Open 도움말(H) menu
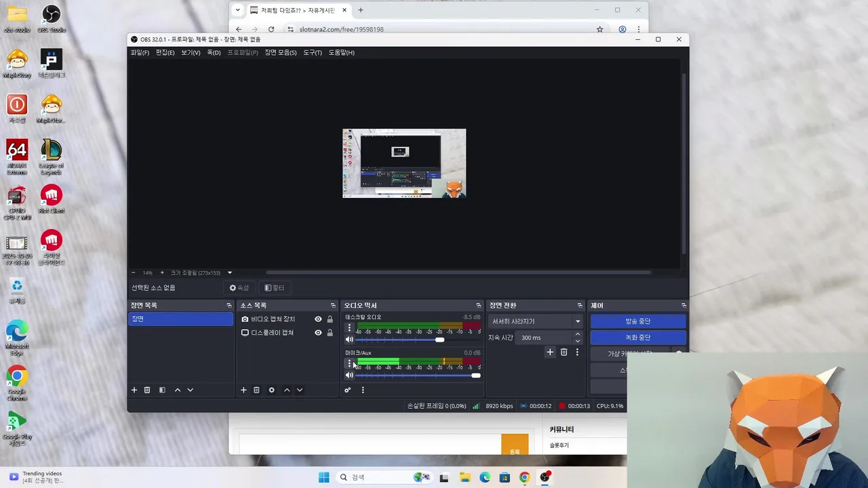 342,52
